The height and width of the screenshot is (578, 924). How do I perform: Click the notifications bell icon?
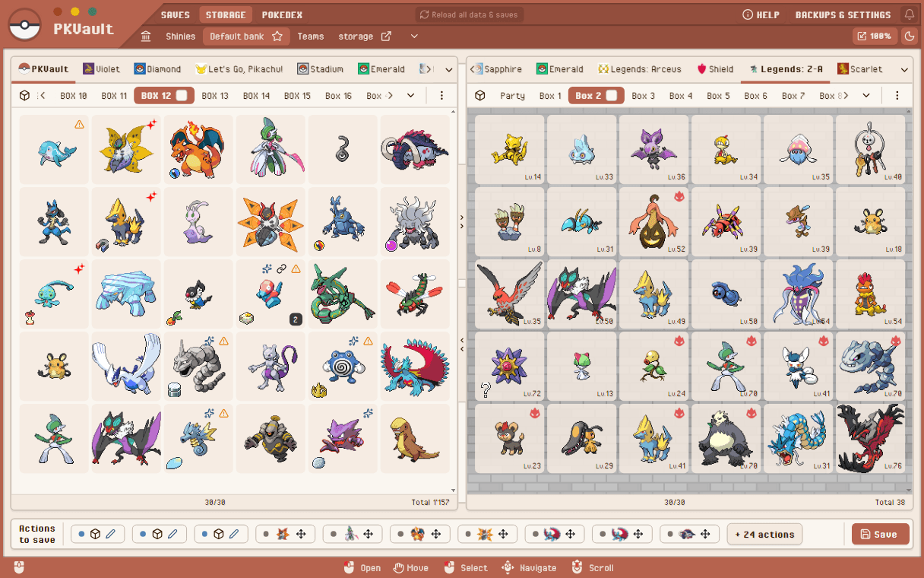[x=909, y=14]
